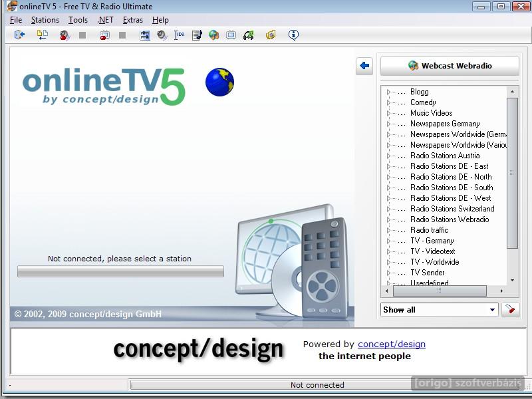This screenshot has height=399, width=532.
Task: Start audio recording with red speaker icon
Action: (65, 35)
